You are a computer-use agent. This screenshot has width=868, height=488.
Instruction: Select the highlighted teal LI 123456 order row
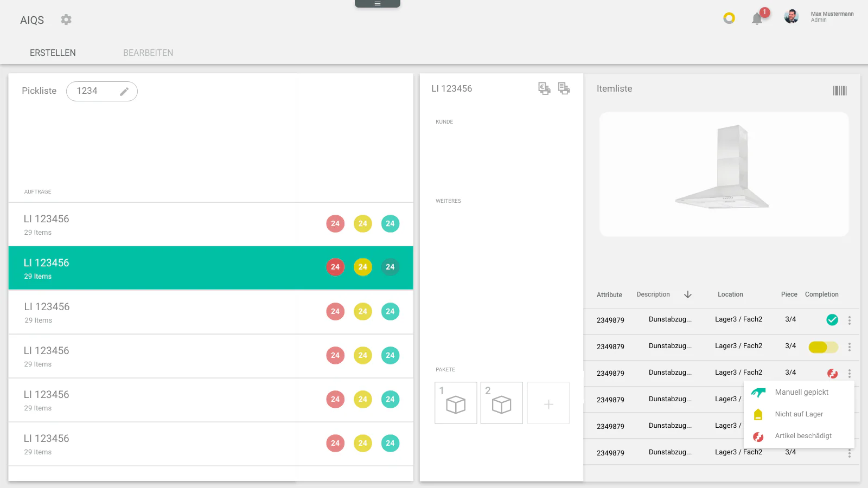click(x=210, y=268)
